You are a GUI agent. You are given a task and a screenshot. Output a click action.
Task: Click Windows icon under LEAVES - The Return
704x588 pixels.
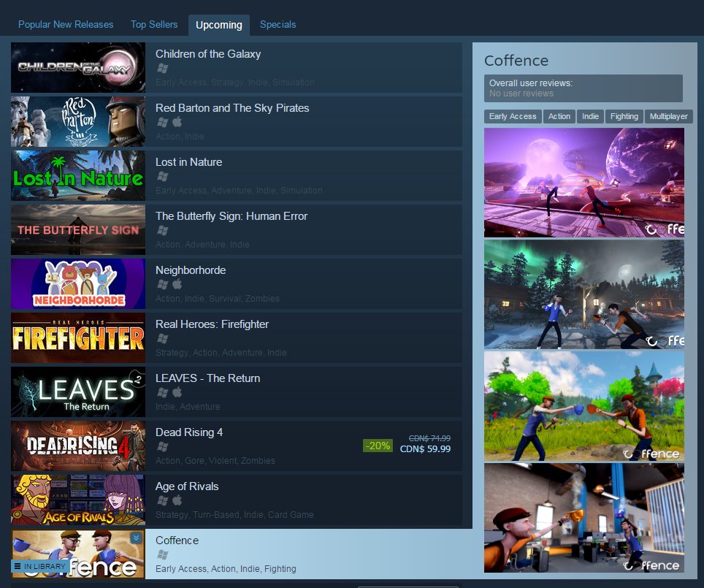pyautogui.click(x=163, y=392)
